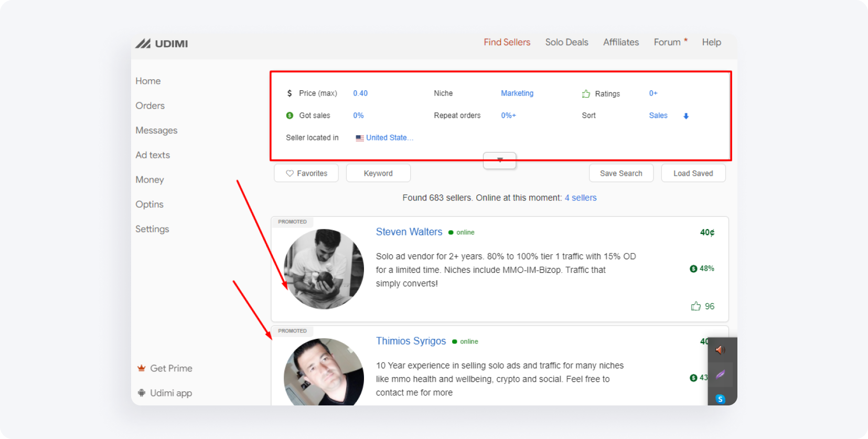Click the Get Prime crown icon
Screen dimensions: 868x439
141,368
